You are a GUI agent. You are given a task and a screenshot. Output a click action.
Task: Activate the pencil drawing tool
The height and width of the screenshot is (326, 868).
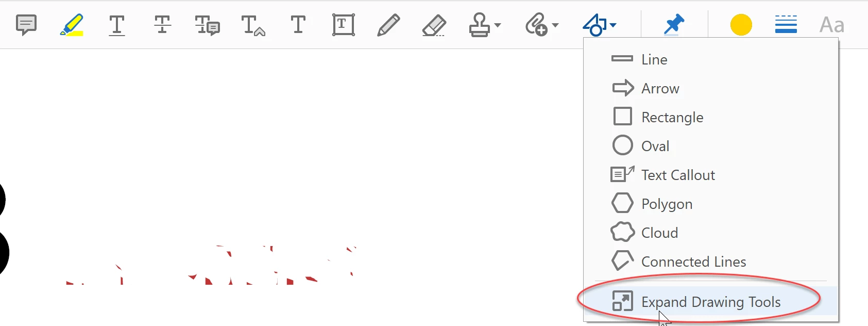[x=388, y=25]
